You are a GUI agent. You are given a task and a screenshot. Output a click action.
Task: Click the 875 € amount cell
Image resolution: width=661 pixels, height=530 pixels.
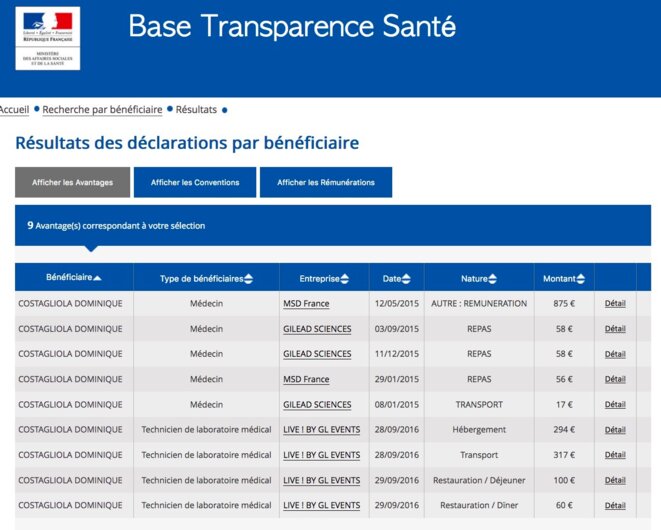(x=564, y=304)
